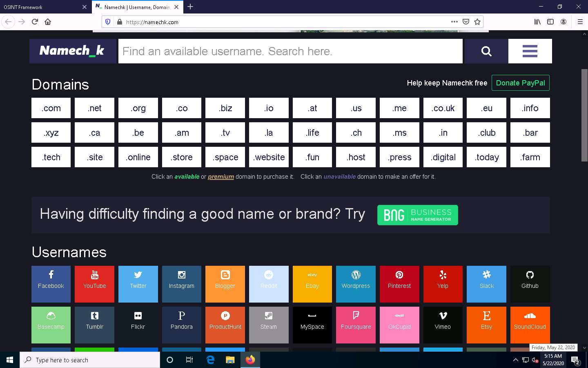Viewport: 588px width, 368px height.
Task: Select the .online domain button
Action: (138, 157)
